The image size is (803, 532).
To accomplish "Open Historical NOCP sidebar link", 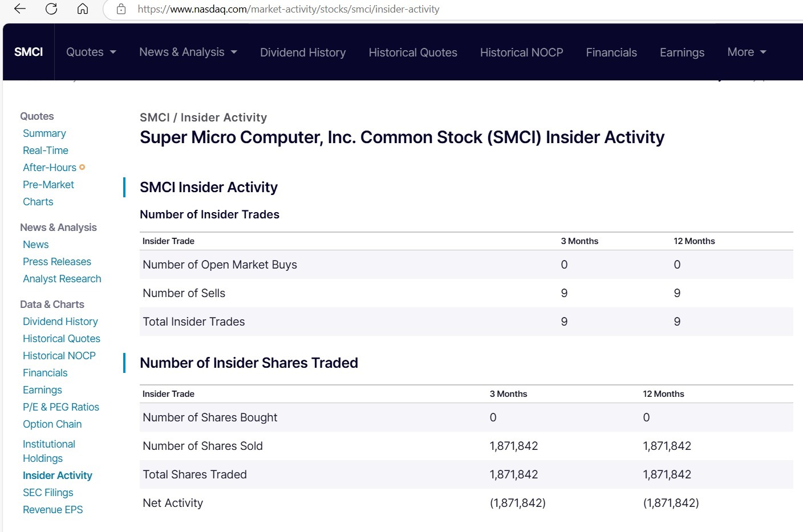I will [59, 356].
